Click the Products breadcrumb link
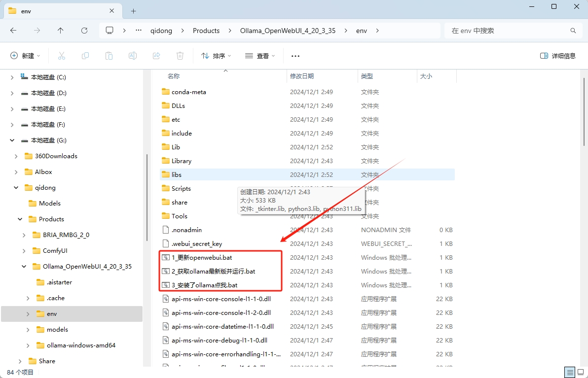 click(206, 30)
